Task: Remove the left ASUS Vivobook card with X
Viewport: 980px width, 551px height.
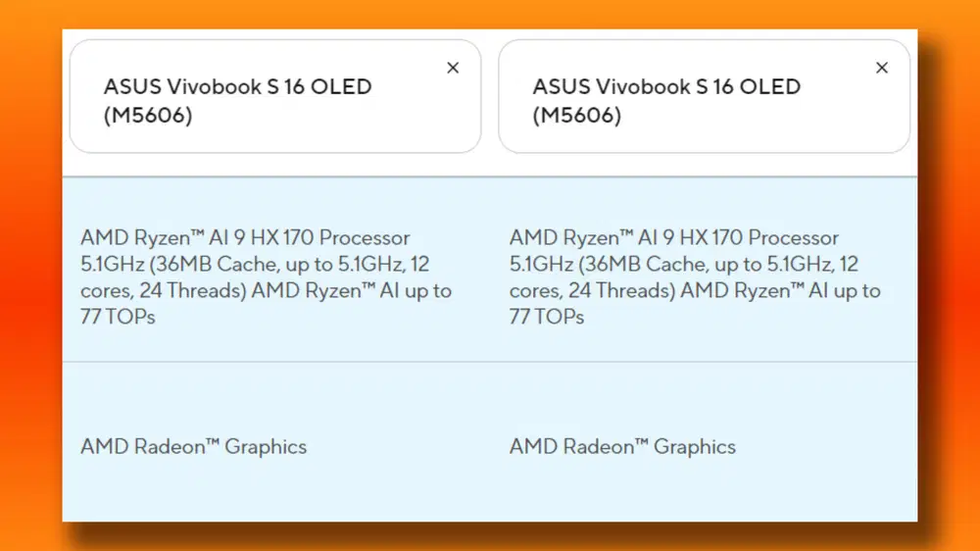Action: (453, 68)
